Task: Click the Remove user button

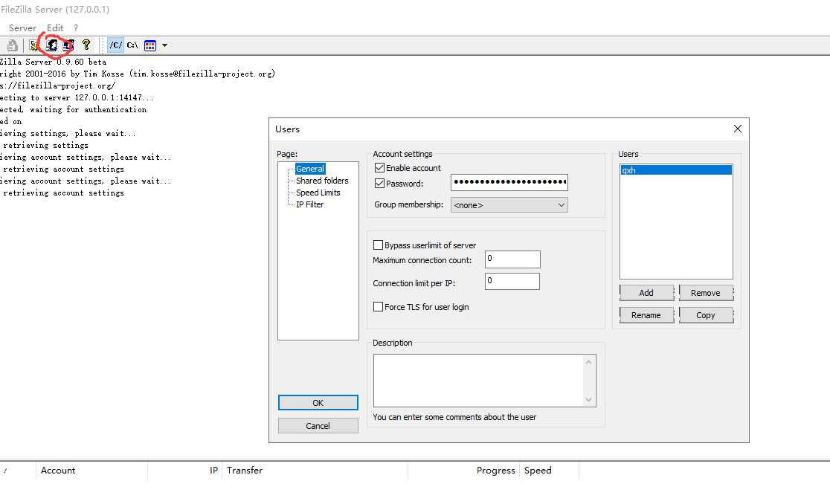Action: tap(706, 293)
